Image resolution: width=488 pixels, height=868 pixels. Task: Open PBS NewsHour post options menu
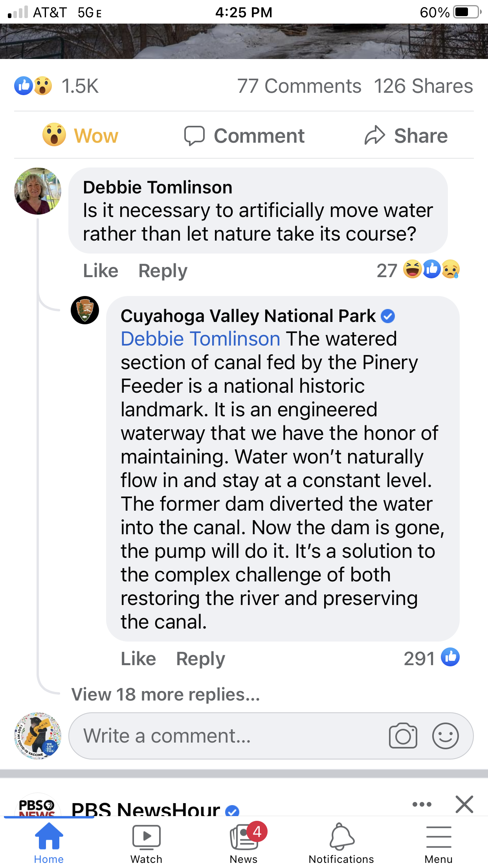[422, 804]
